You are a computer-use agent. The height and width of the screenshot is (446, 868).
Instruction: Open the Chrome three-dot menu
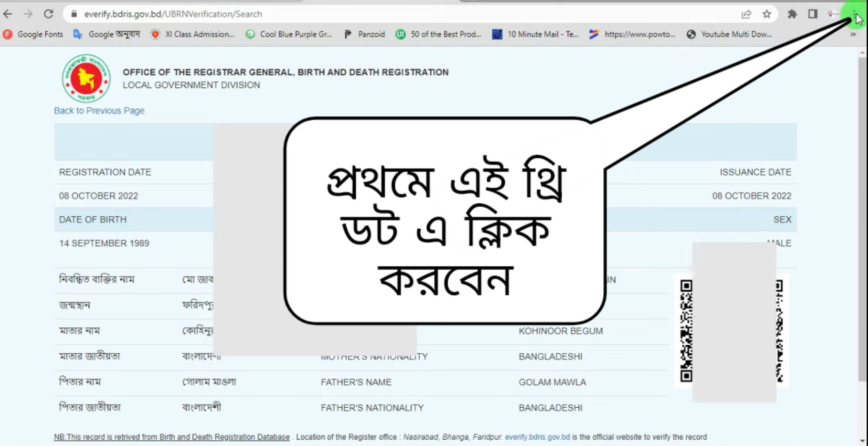click(x=854, y=14)
